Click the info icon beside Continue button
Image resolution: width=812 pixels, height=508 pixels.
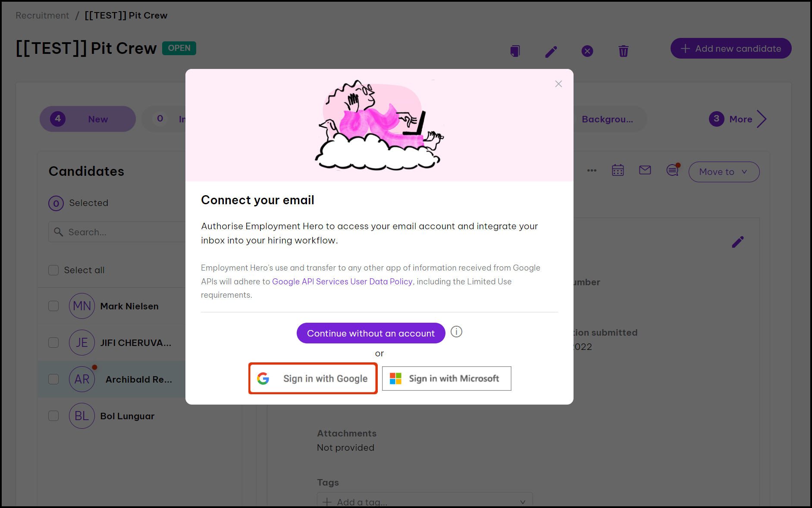coord(456,332)
